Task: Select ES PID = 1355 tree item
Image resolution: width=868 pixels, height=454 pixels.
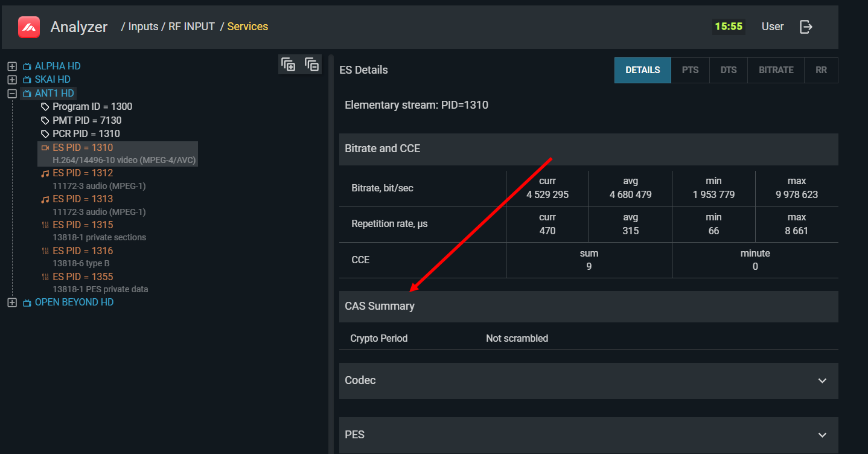Action: click(x=83, y=277)
